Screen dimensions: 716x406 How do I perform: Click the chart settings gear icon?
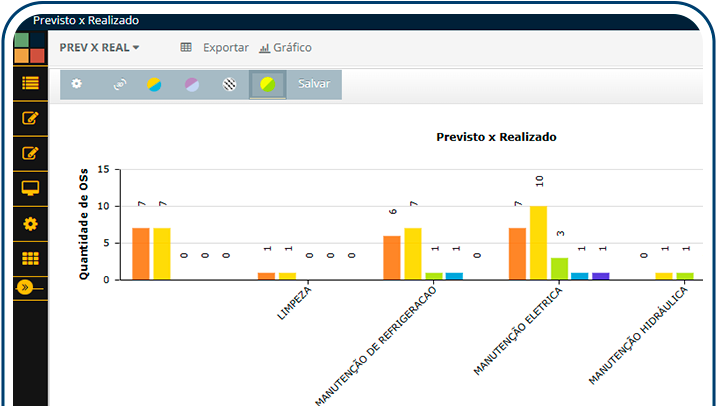coord(77,84)
